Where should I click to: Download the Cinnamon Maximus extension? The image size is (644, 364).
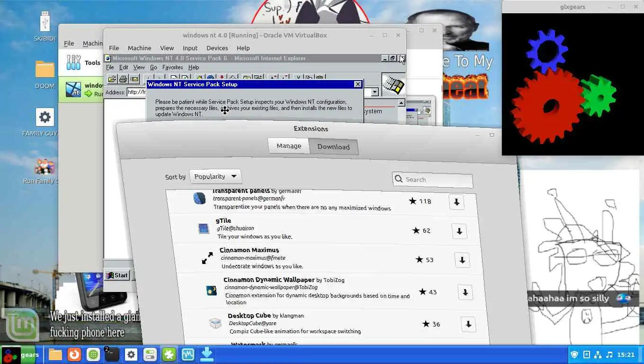click(462, 260)
